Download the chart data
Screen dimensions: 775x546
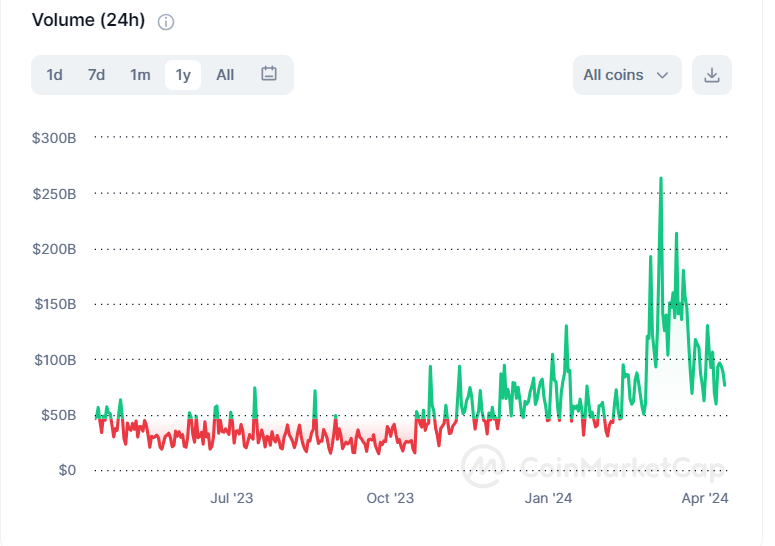point(712,75)
